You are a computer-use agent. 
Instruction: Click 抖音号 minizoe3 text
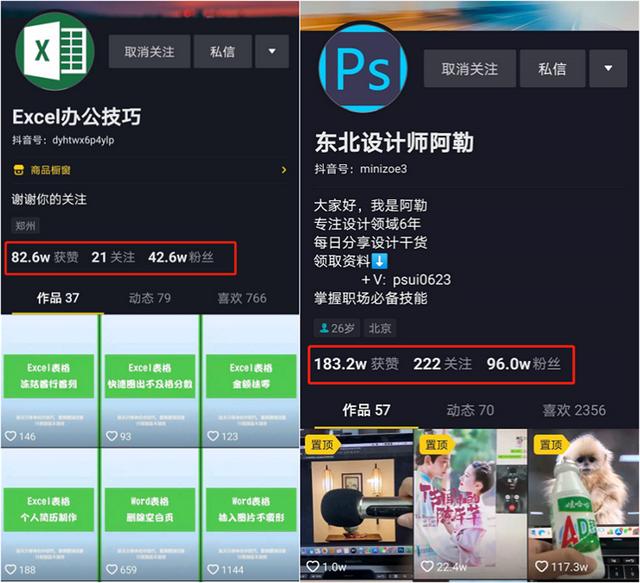coord(361,169)
